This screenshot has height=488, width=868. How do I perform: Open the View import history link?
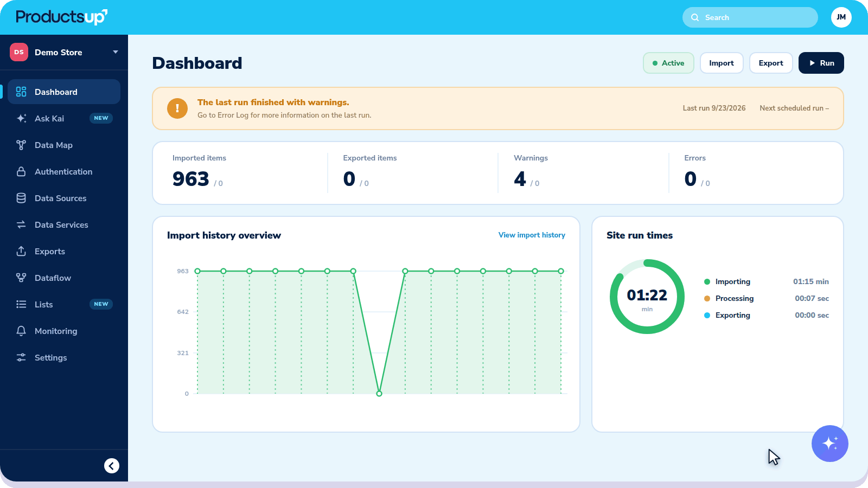pyautogui.click(x=532, y=235)
